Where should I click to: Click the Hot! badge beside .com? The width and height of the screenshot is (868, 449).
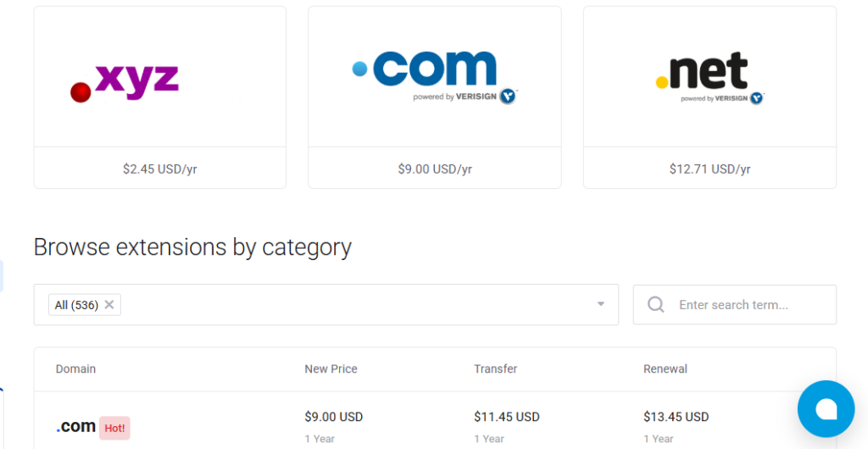[x=114, y=428]
